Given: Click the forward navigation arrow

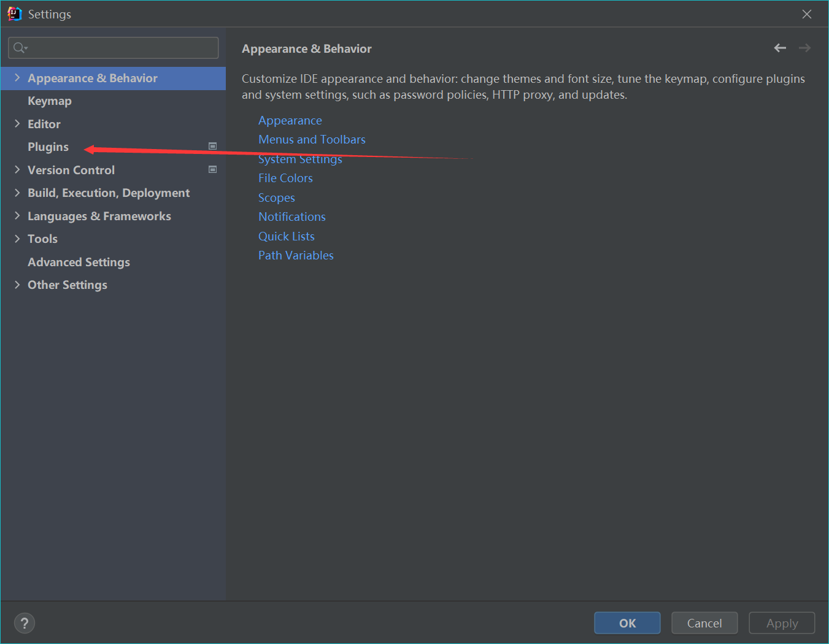Looking at the screenshot, I should (x=805, y=48).
